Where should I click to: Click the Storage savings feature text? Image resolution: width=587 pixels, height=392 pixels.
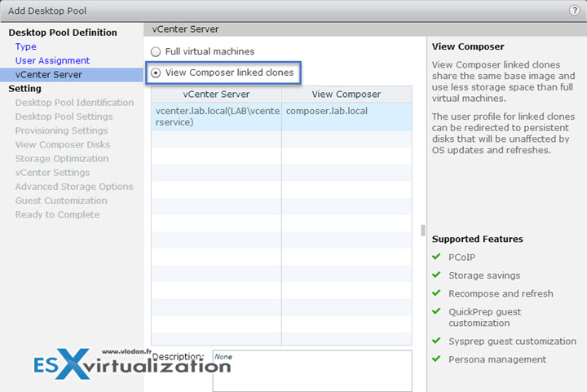484,275
